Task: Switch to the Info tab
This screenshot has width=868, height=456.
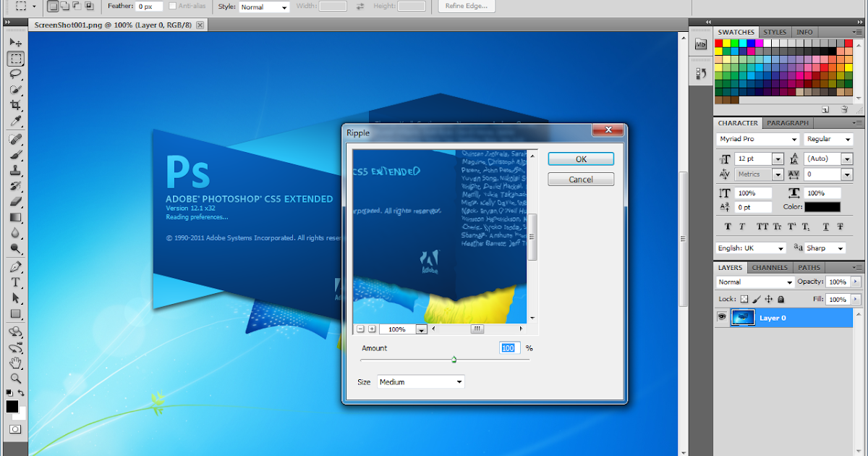Action: pos(804,32)
